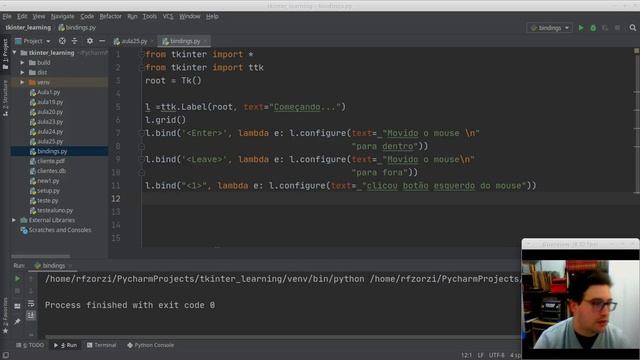Open the Run menu

click(132, 16)
